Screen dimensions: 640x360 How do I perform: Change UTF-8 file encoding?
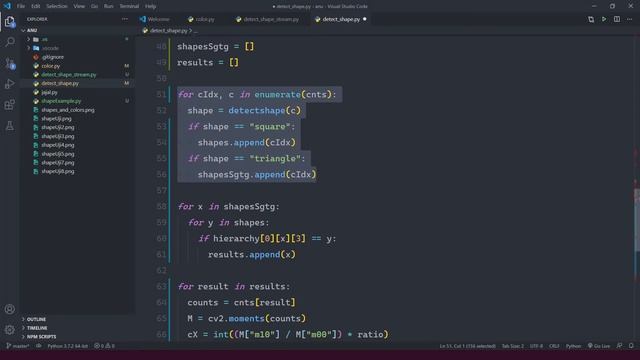536,346
